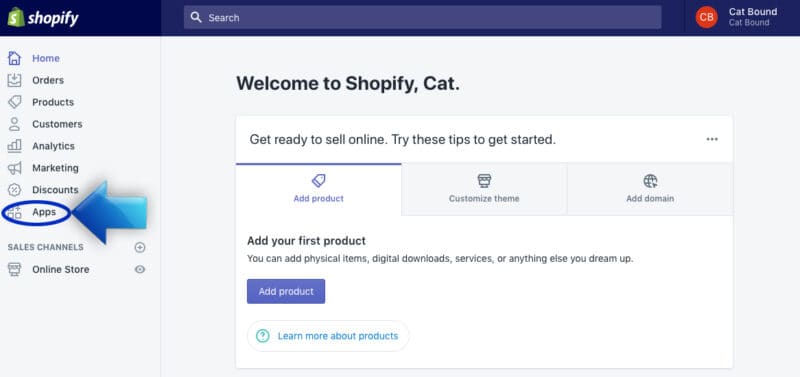This screenshot has height=377, width=800.
Task: Open the Apps section
Action: click(x=44, y=212)
